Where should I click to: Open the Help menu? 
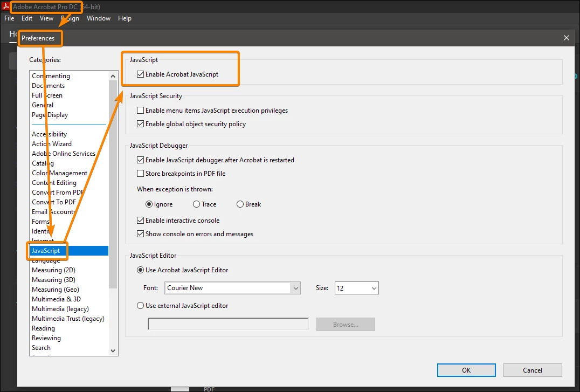pyautogui.click(x=125, y=18)
